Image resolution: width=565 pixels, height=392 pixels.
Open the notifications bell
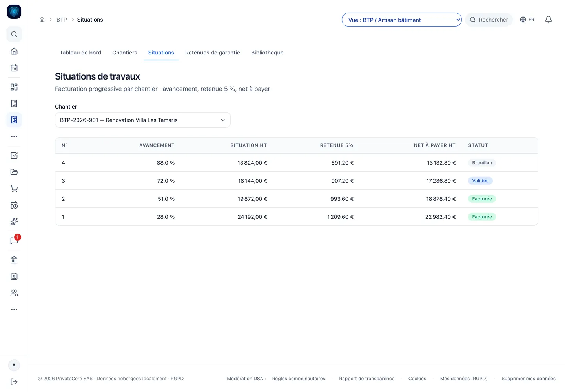(x=549, y=20)
